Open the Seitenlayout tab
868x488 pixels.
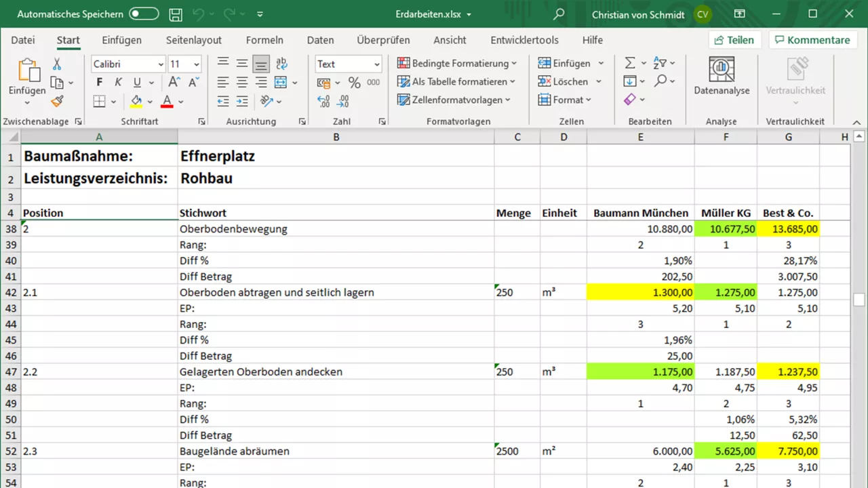(x=194, y=40)
